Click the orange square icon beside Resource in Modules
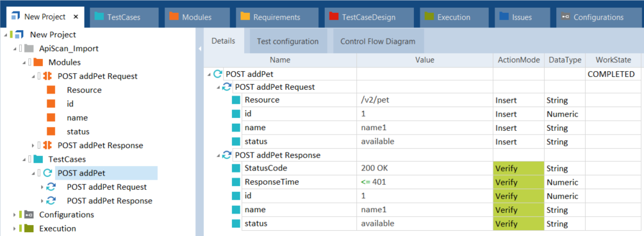The image size is (644, 236). (51, 90)
